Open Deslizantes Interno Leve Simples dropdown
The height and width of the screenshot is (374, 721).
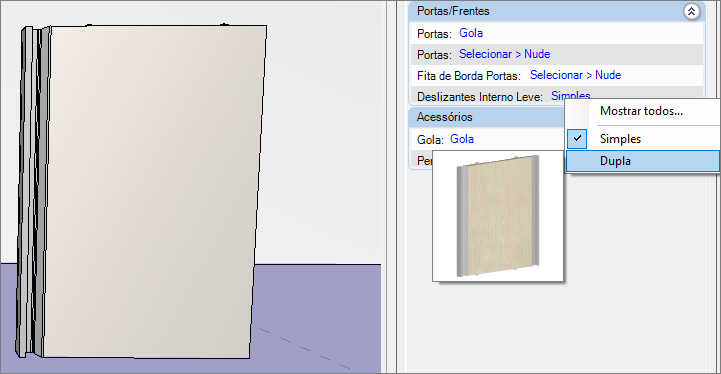point(571,96)
